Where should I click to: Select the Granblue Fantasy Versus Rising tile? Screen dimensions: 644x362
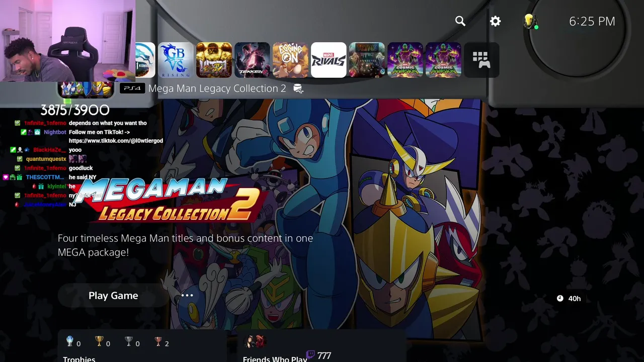176,60
